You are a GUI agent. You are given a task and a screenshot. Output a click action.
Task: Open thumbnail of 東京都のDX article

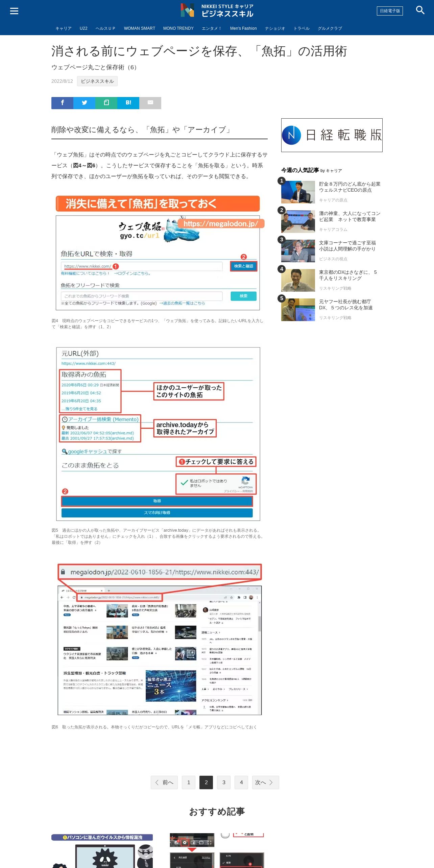(x=298, y=280)
